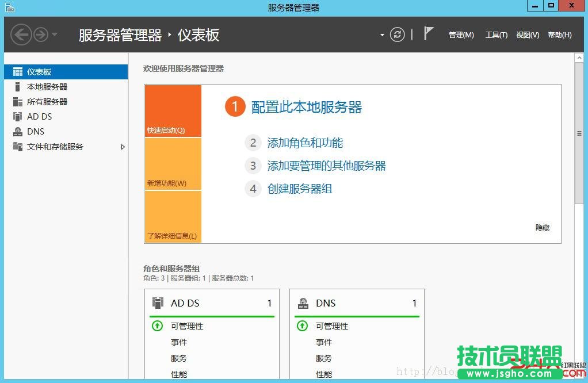This screenshot has width=588, height=383.
Task: Click the notifications flag icon
Action: coord(428,33)
